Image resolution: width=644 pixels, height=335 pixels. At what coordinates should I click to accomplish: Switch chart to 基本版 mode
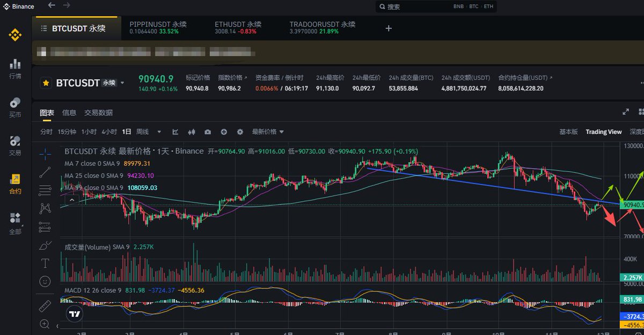pyautogui.click(x=568, y=132)
